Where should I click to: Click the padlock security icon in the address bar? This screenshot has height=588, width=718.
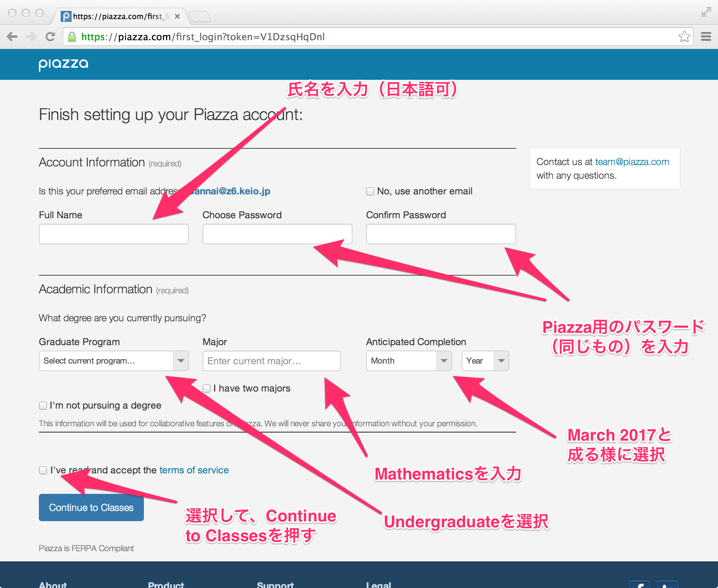point(72,36)
